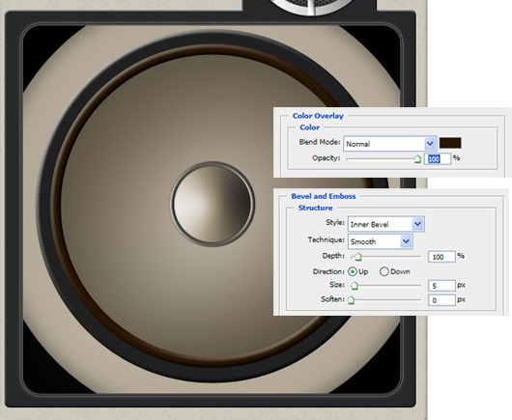512x420 pixels.
Task: Click the Soften value field showing 0
Action: (441, 300)
